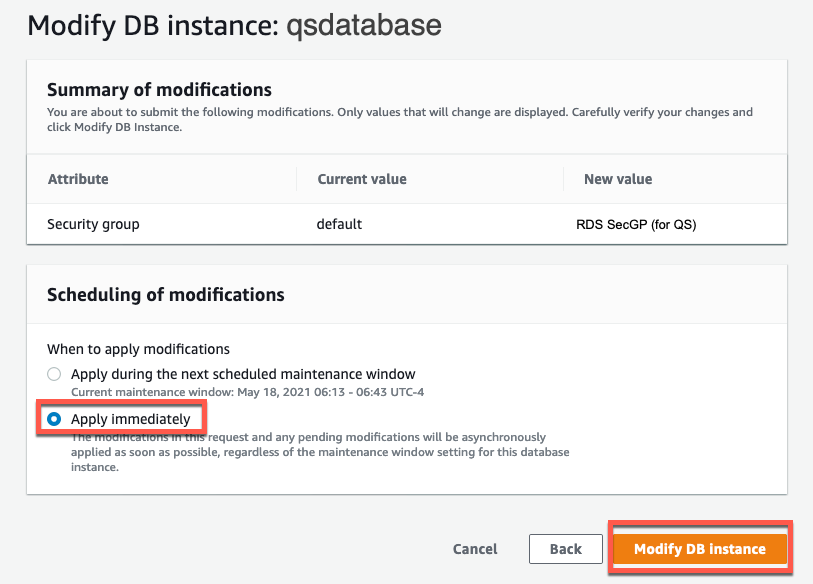Click the 'When to apply modifications' label
This screenshot has width=813, height=584.
tap(138, 349)
